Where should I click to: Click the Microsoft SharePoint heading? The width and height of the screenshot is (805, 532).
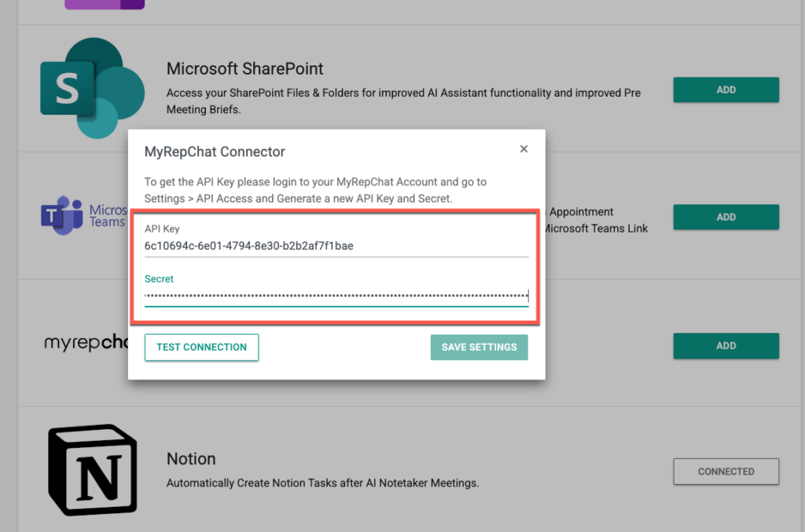245,68
